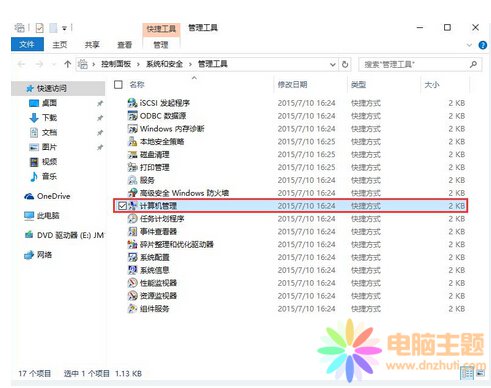Click the 计算机管理 icon
Screen dimensions: 491x388
click(x=132, y=206)
